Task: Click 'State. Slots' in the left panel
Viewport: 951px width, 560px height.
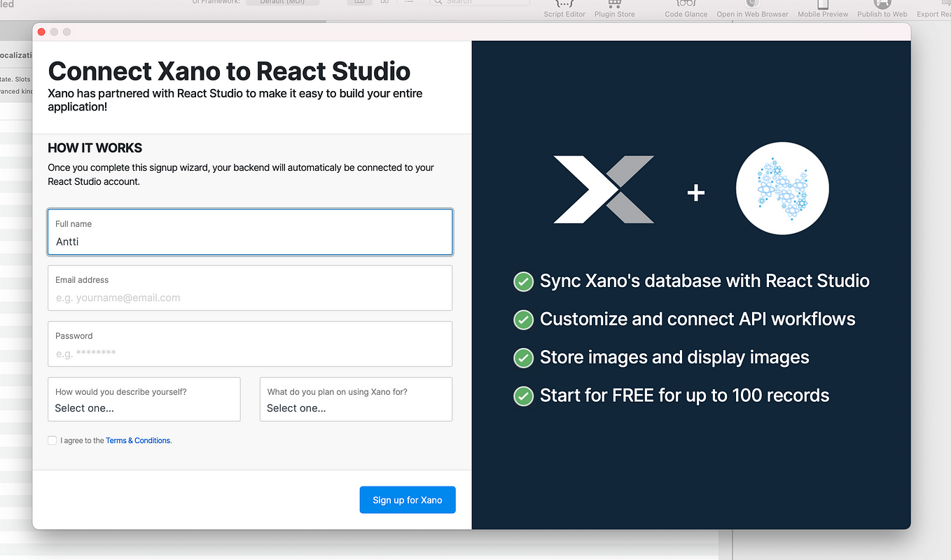Action: (x=14, y=79)
